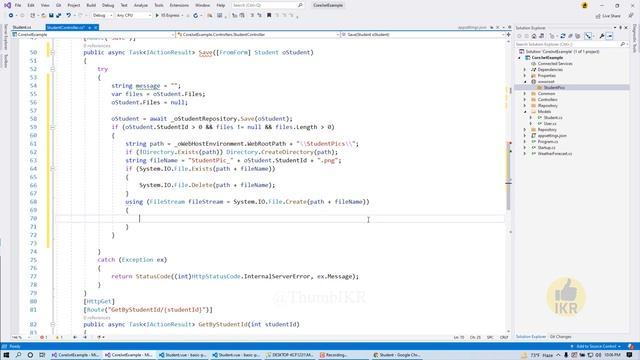Select appsettings.json in Solution Explorer
The height and width of the screenshot is (360, 640).
[552, 136]
